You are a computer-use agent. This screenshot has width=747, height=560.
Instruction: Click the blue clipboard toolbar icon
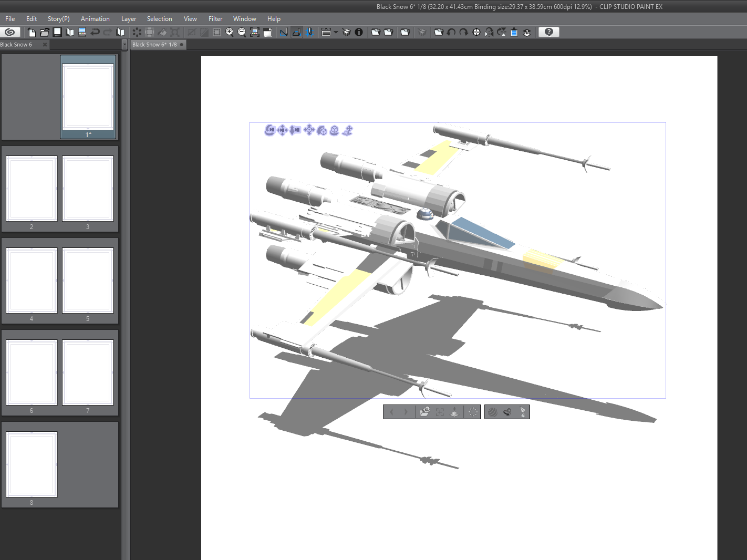click(514, 32)
